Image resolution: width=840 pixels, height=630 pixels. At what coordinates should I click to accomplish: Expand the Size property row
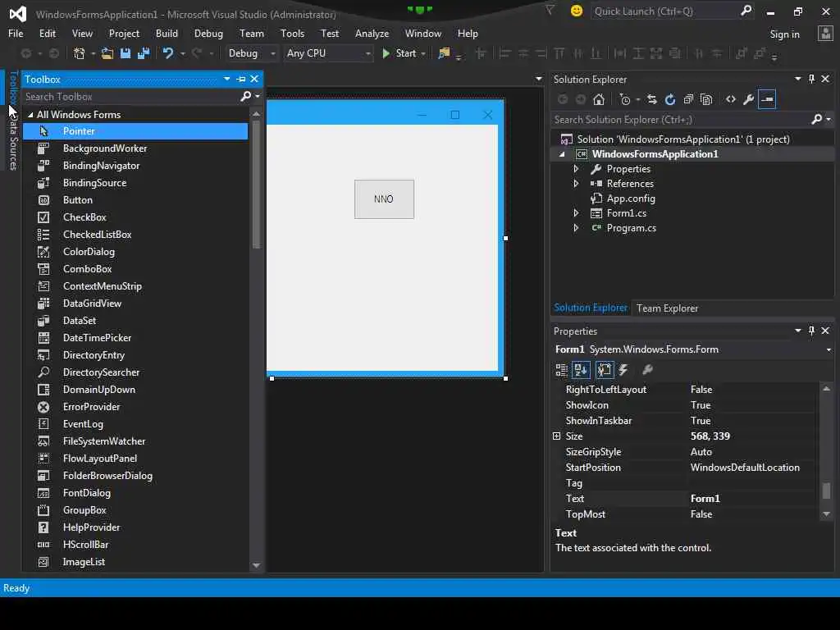tap(557, 436)
